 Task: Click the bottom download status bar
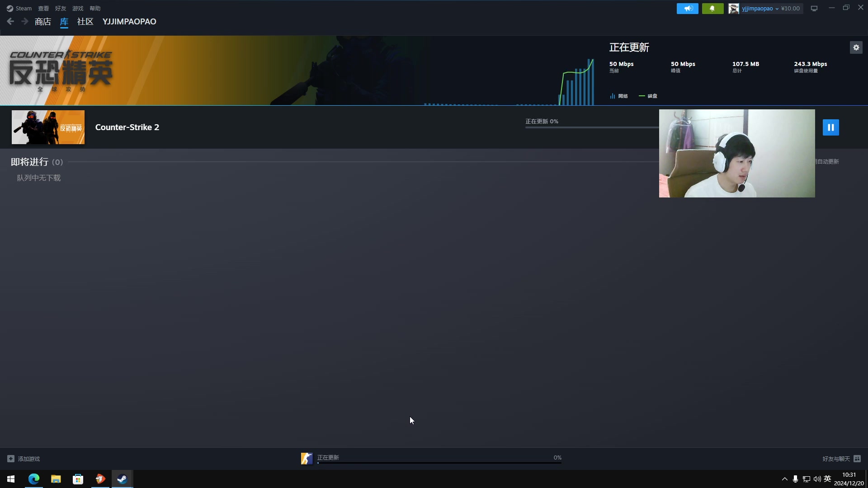[x=431, y=459]
